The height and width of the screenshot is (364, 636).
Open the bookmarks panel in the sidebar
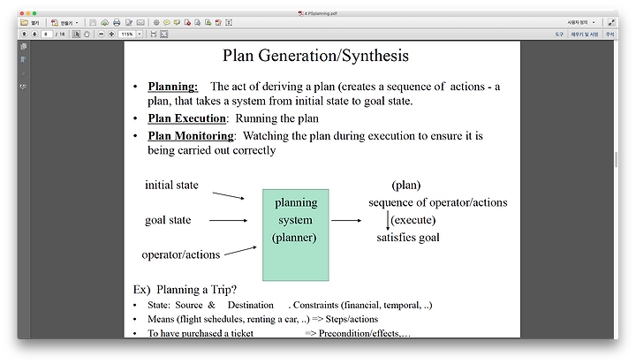tap(24, 60)
